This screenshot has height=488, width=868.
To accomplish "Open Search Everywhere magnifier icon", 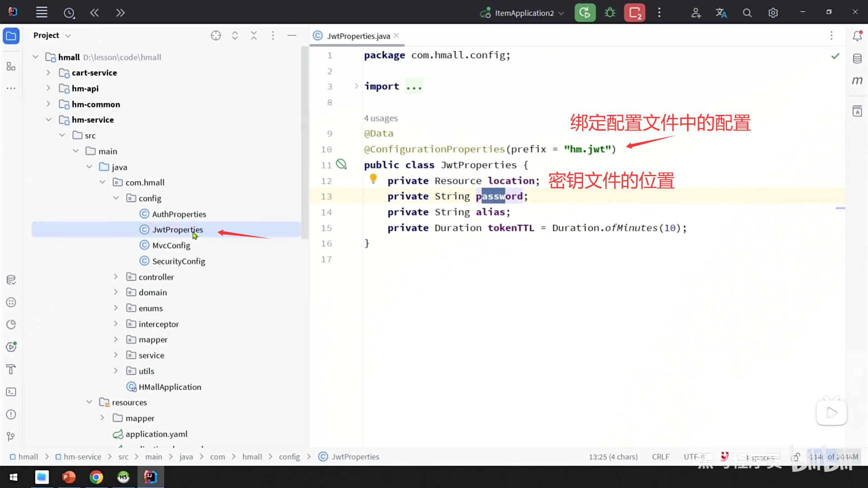I will [747, 13].
